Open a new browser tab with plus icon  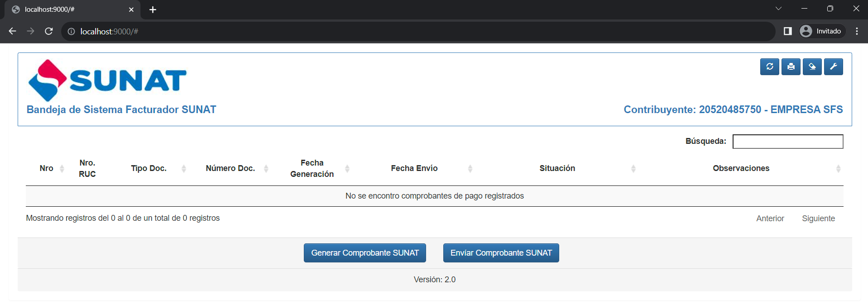(x=153, y=9)
